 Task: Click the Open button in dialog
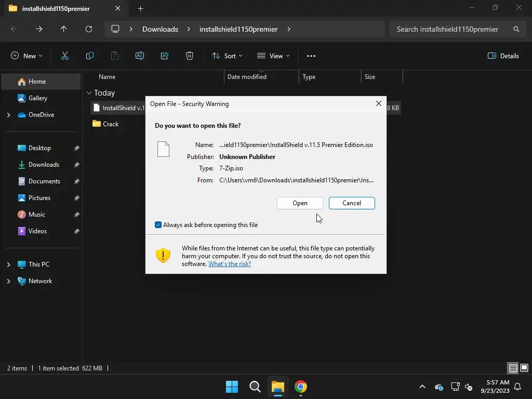tap(300, 203)
